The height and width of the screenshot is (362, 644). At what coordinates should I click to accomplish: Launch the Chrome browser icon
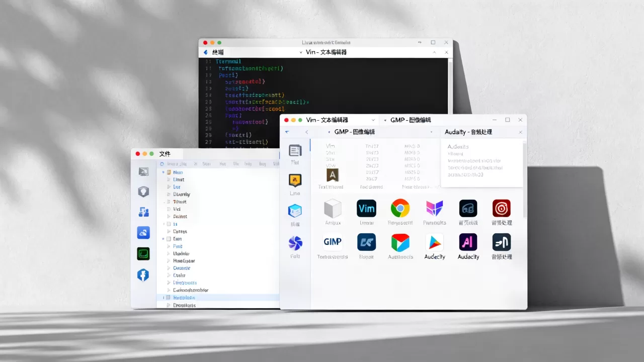point(400,208)
